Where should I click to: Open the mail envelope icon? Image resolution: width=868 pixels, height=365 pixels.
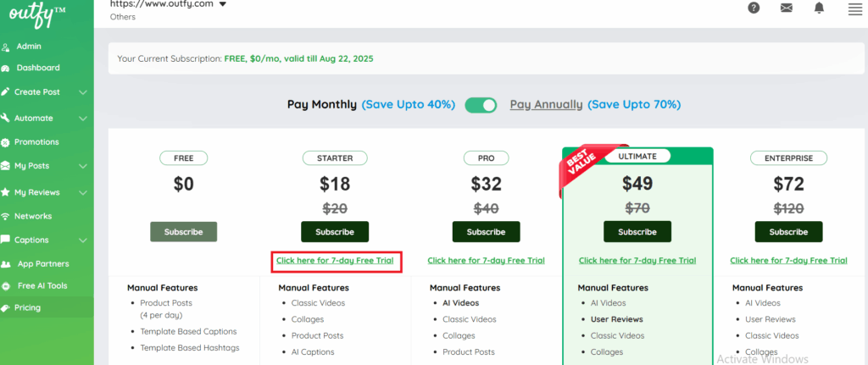786,8
